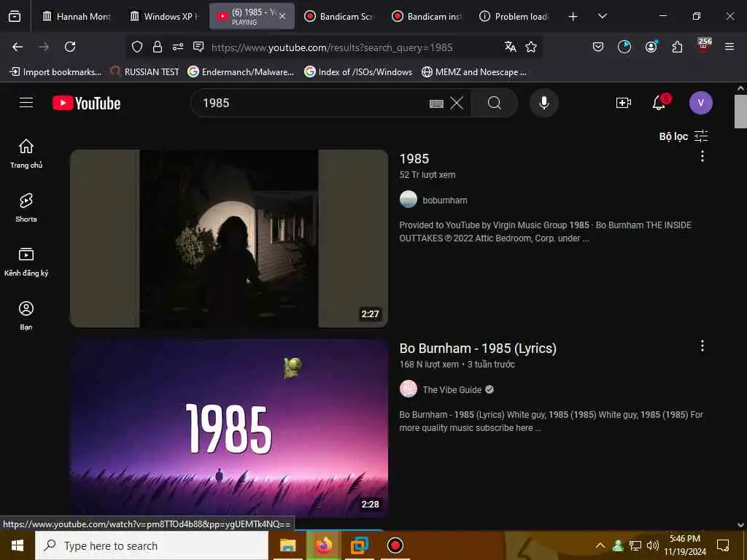The width and height of the screenshot is (747, 560).
Task: Go back to the previous page
Action: (18, 47)
